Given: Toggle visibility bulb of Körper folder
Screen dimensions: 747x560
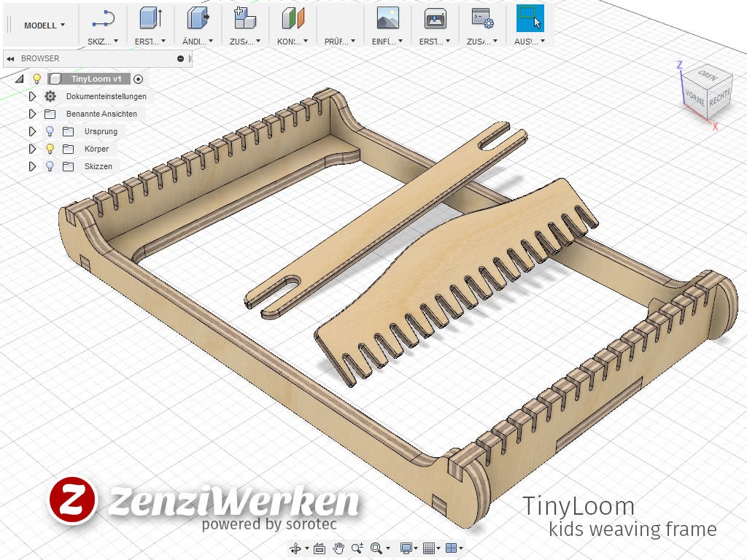Looking at the screenshot, I should point(50,149).
